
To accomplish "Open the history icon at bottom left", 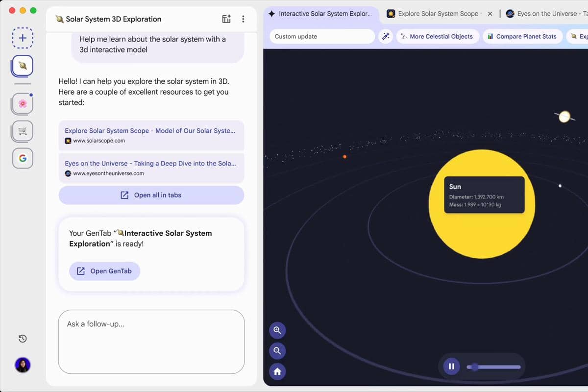I will 23,339.
